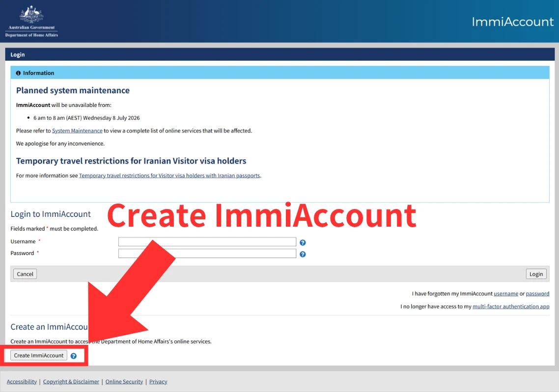Image resolution: width=559 pixels, height=392 pixels.
Task: Focus the Username input field
Action: [207, 242]
